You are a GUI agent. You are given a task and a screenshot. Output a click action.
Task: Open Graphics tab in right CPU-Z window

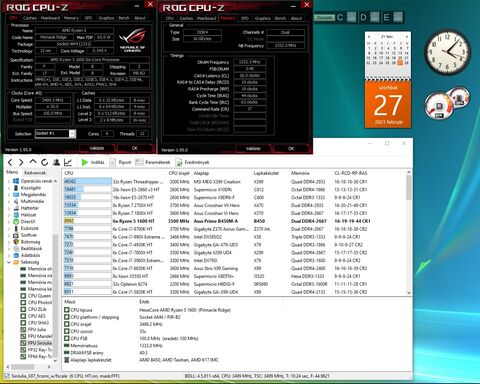click(x=263, y=18)
